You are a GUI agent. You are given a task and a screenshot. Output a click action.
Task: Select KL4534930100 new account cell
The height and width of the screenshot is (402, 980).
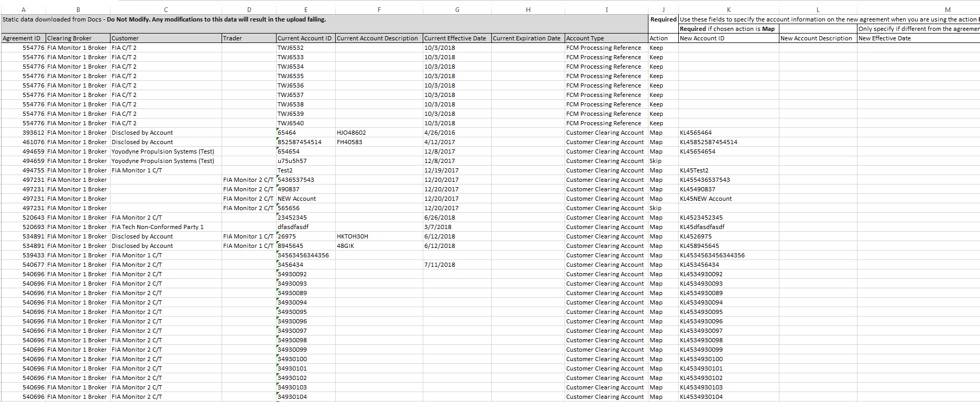[x=729, y=359]
